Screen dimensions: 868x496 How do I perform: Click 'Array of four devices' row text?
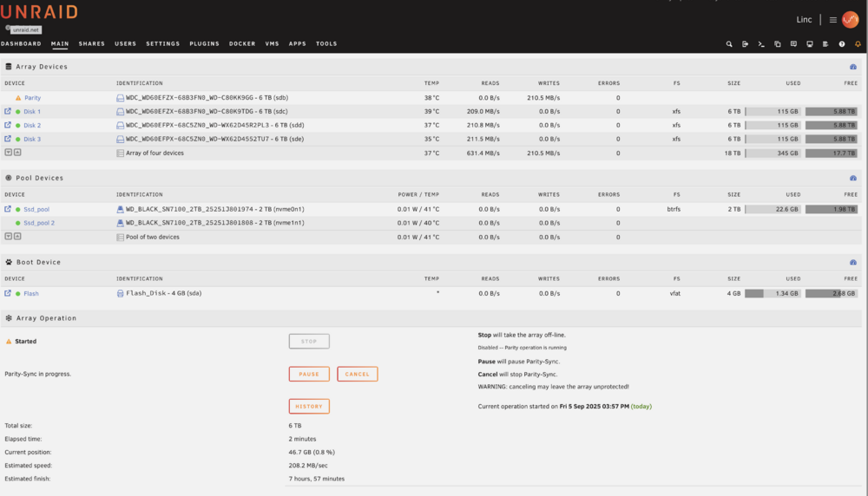pos(155,153)
